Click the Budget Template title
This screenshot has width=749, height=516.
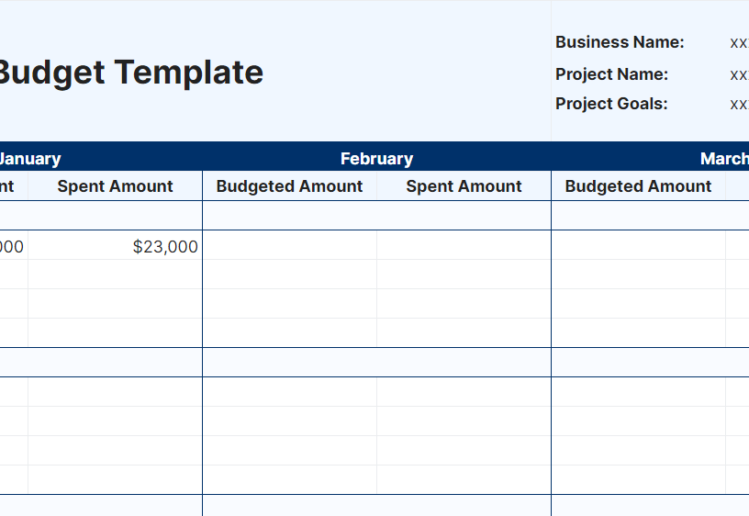(x=130, y=72)
